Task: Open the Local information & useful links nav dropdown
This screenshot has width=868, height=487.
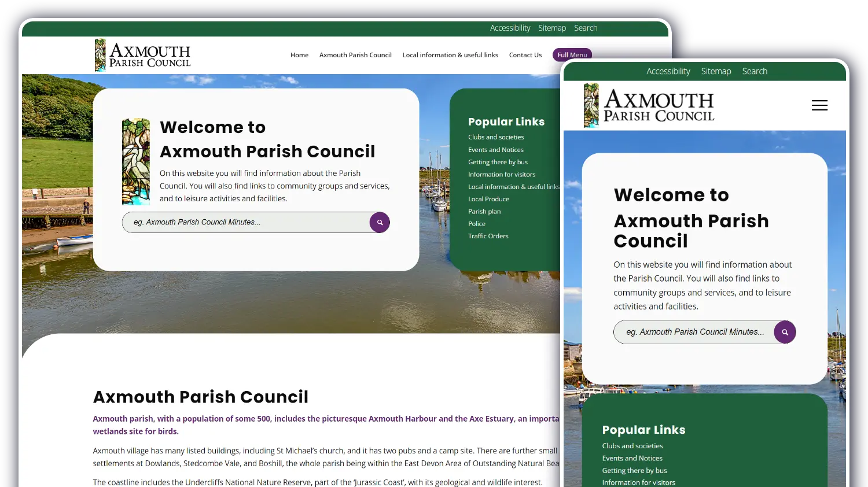Action: 450,55
